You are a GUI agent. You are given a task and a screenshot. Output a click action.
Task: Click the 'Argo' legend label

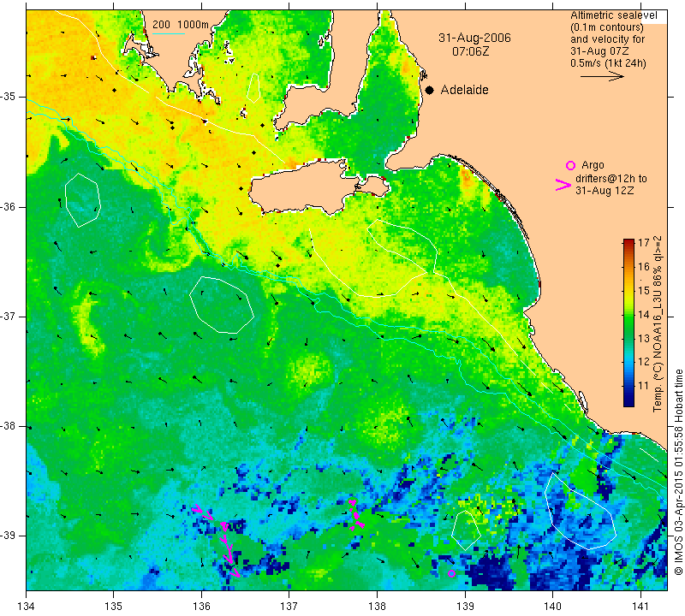click(593, 165)
